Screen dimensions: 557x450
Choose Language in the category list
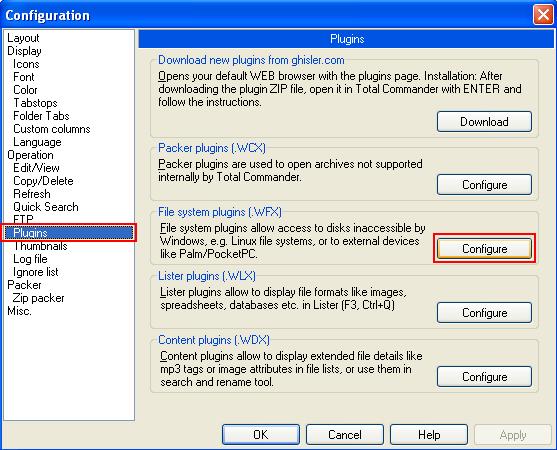[x=37, y=142]
